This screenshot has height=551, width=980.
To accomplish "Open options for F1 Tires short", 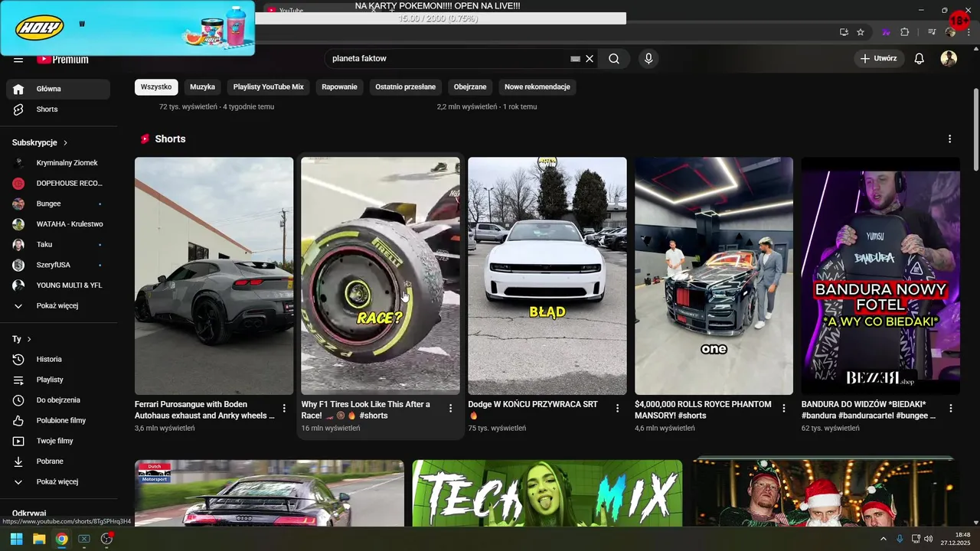I will [x=450, y=409].
